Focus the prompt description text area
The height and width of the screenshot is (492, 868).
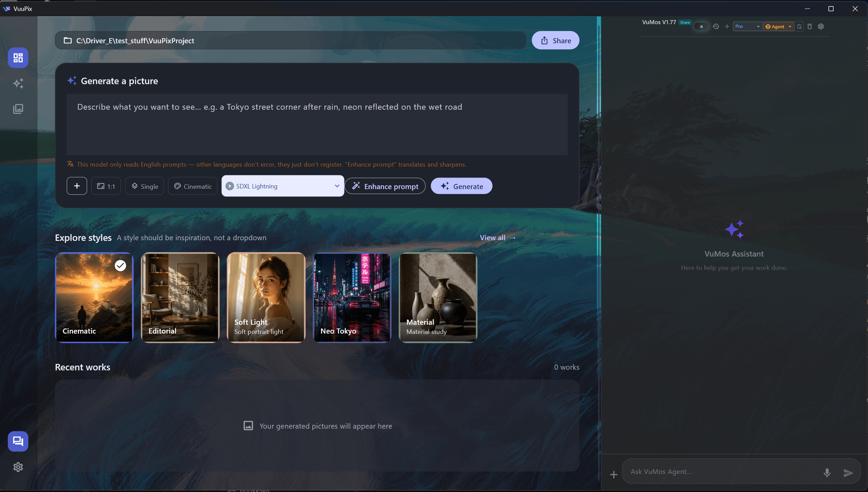317,124
